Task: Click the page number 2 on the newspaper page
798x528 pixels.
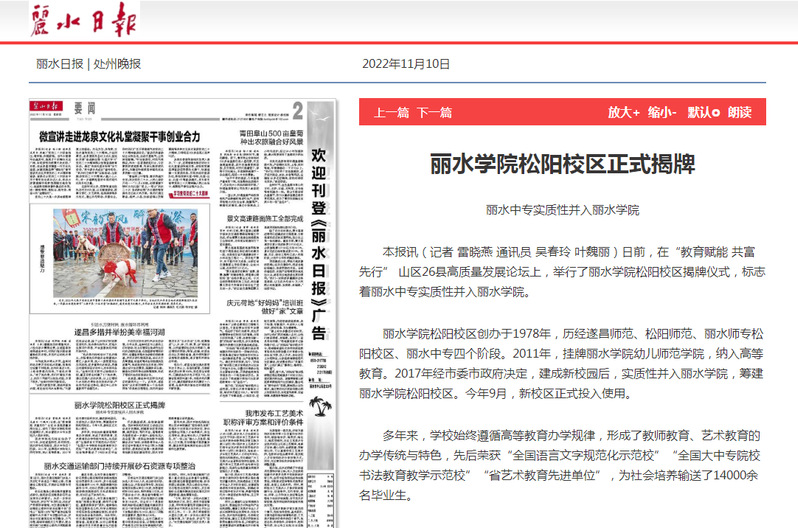Action: 298,110
